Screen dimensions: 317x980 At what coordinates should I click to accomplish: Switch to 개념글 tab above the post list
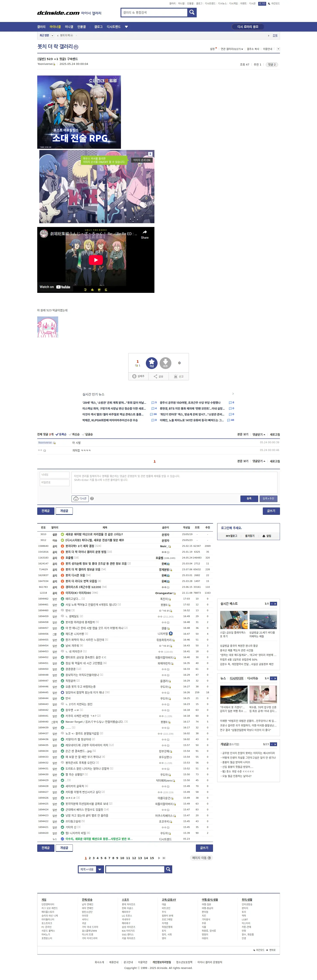64,511
